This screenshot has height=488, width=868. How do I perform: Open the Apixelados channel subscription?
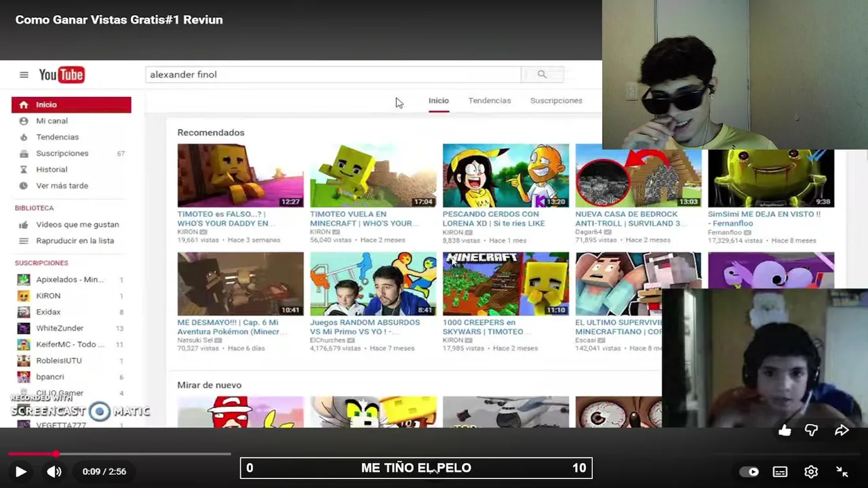[71, 279]
